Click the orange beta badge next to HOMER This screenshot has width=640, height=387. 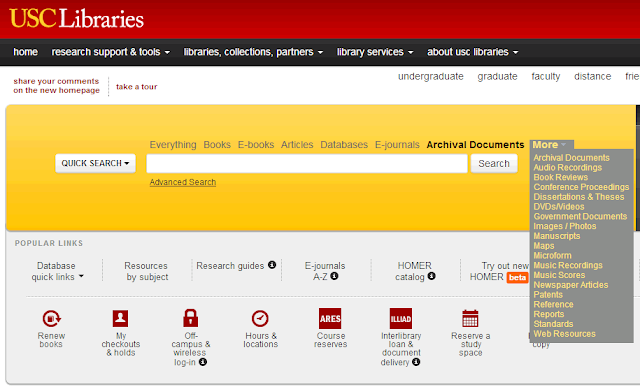pyautogui.click(x=518, y=278)
